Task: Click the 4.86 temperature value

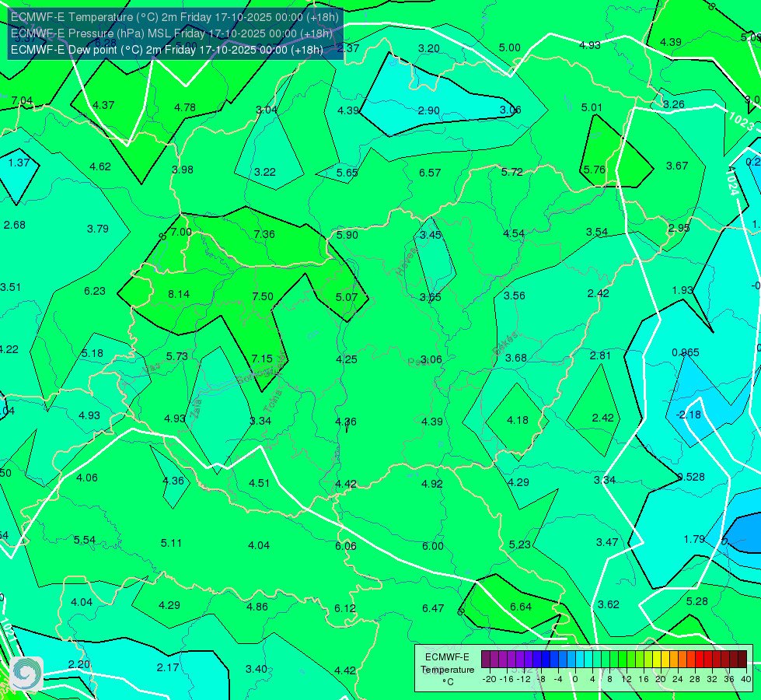Action: (x=257, y=607)
